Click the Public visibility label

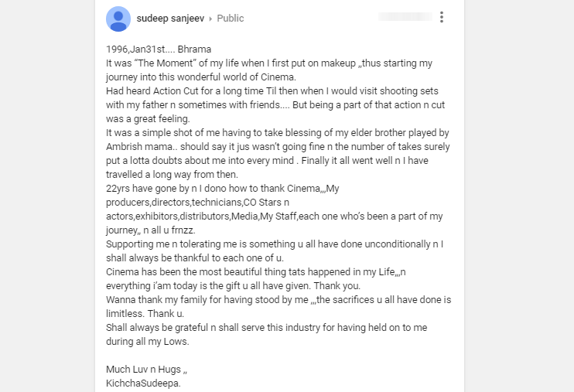[231, 19]
